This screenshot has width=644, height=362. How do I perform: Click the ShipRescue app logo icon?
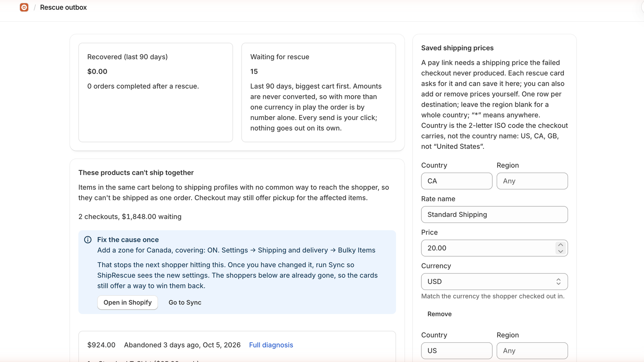tap(24, 7)
